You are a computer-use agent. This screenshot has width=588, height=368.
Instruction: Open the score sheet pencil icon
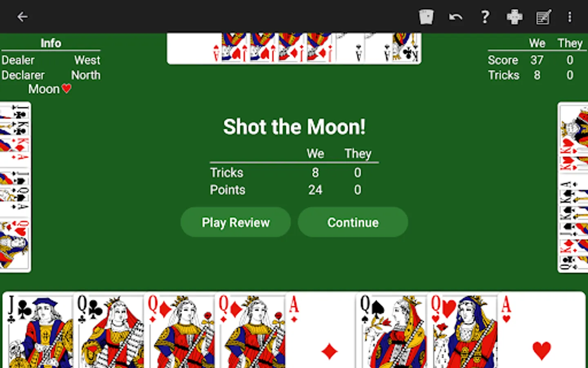[543, 17]
